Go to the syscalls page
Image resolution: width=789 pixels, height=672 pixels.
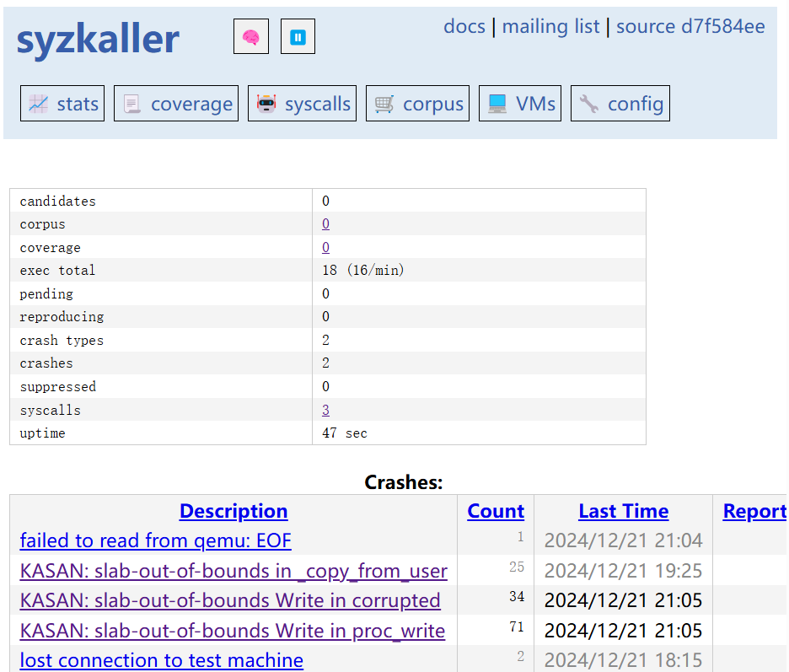(x=302, y=103)
